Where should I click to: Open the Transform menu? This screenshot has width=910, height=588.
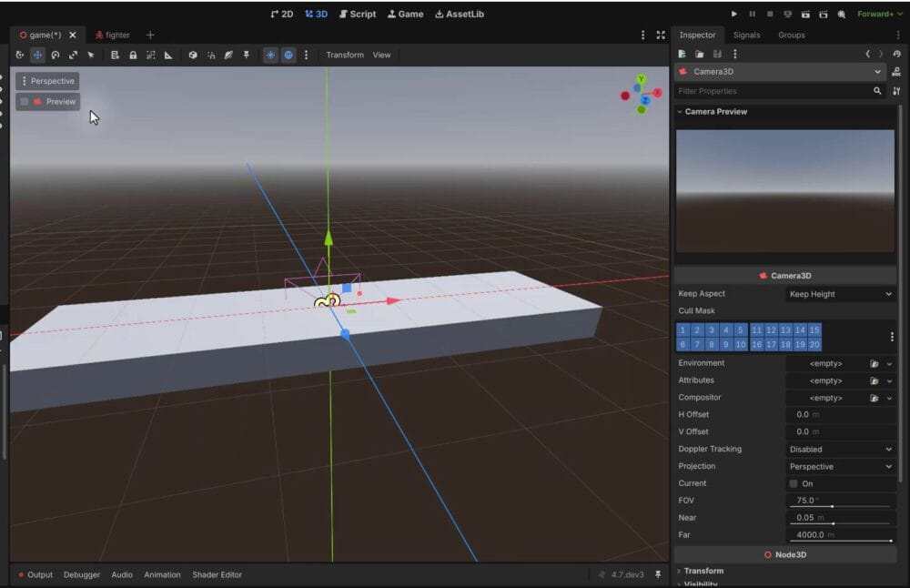[x=345, y=56]
